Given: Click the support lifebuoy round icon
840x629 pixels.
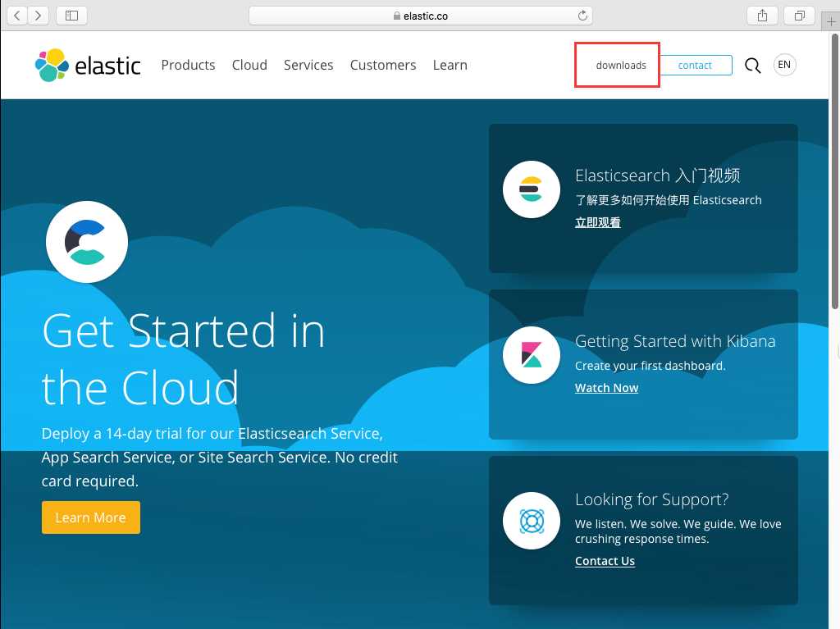Looking at the screenshot, I should [532, 521].
